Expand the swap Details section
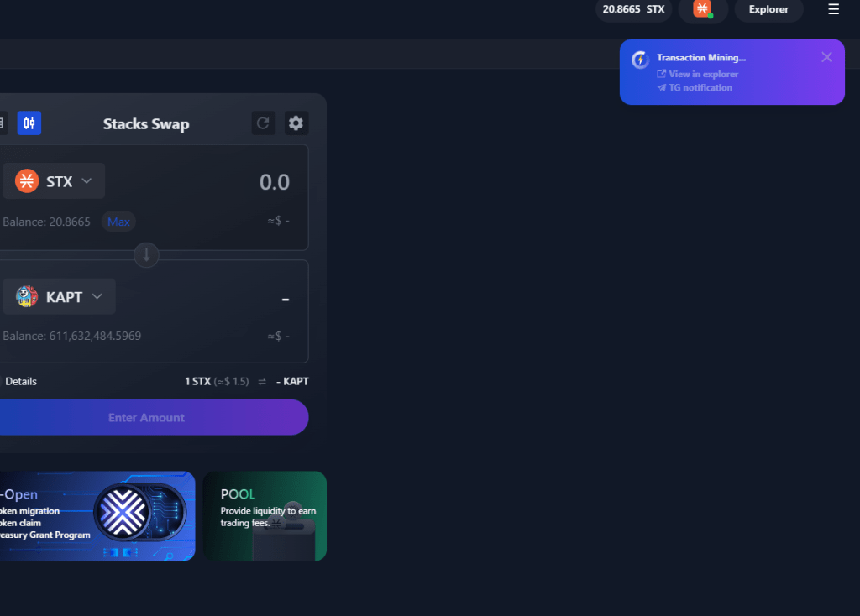Screen dimensions: 860x616 [20, 381]
